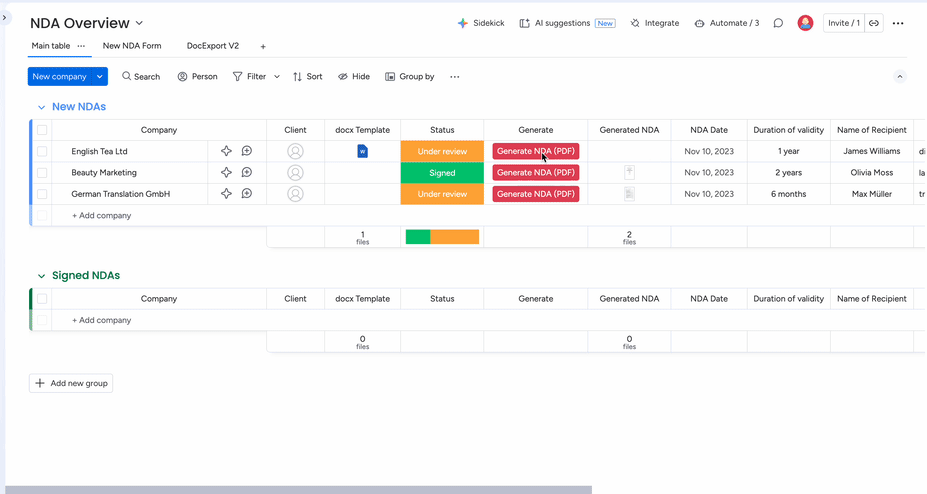Image resolution: width=927 pixels, height=494 pixels.
Task: Click the Add new group button
Action: [71, 383]
